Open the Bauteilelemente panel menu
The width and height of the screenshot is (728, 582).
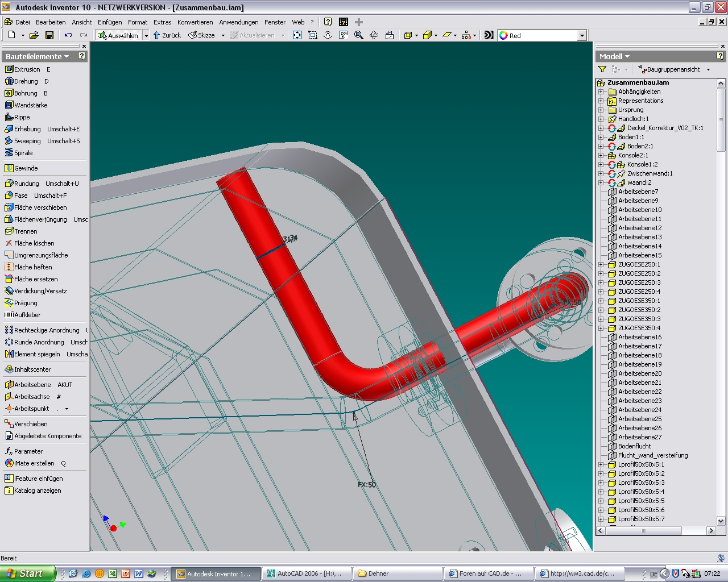coord(38,56)
